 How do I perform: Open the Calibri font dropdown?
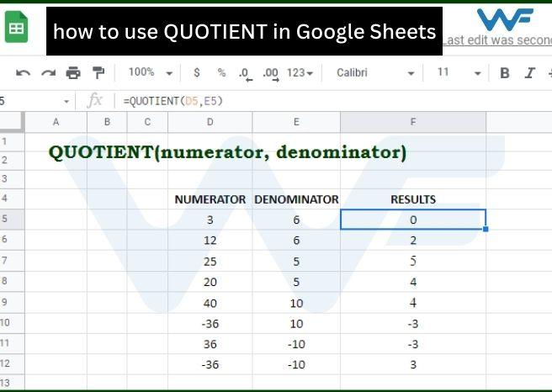pos(375,73)
